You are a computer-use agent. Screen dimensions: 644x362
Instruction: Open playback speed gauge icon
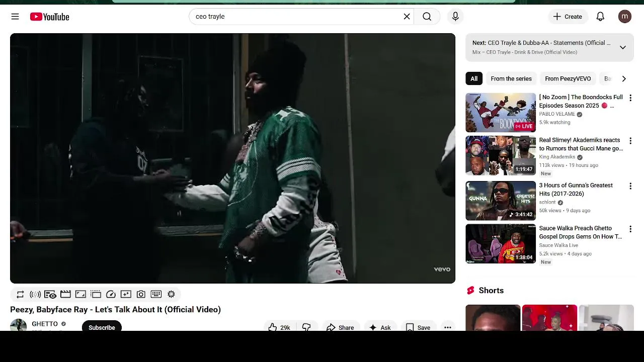111,294
